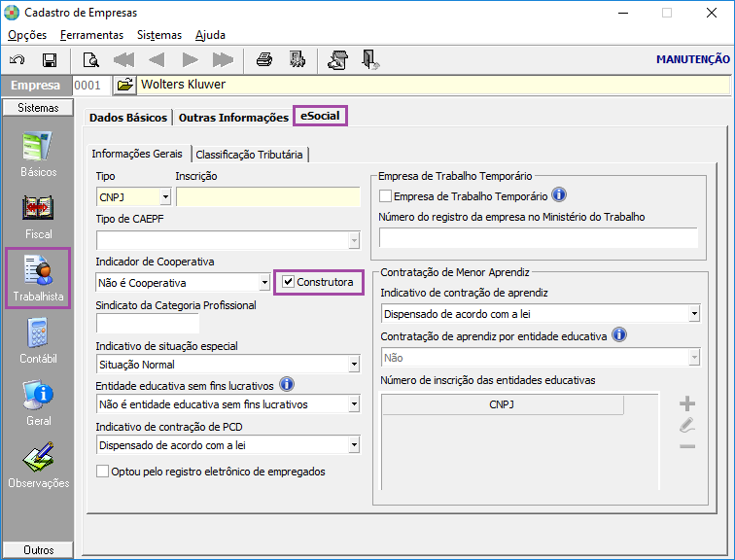Print using the printer icon
Screen dimensions: 735x560
click(x=264, y=60)
